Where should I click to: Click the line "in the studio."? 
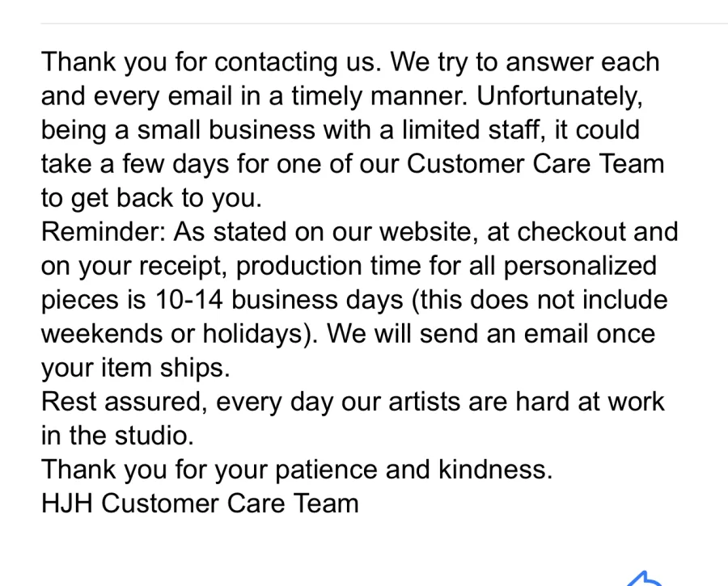click(117, 436)
